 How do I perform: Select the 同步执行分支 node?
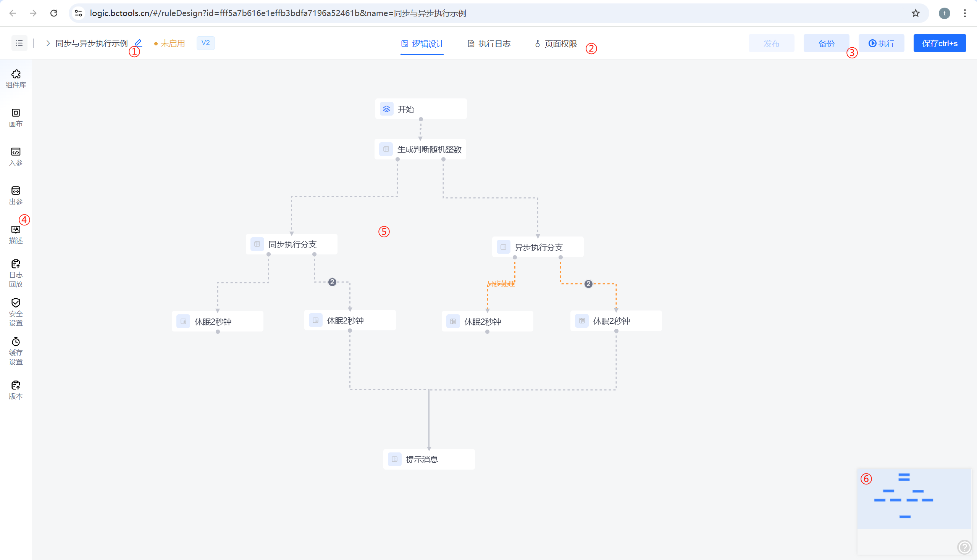[292, 244]
